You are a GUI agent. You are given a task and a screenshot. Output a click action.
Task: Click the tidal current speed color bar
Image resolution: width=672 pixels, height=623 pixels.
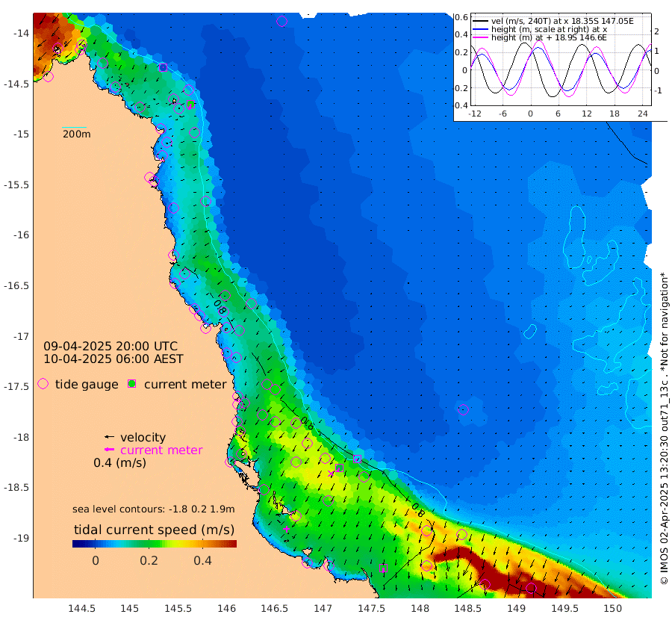pyautogui.click(x=155, y=544)
